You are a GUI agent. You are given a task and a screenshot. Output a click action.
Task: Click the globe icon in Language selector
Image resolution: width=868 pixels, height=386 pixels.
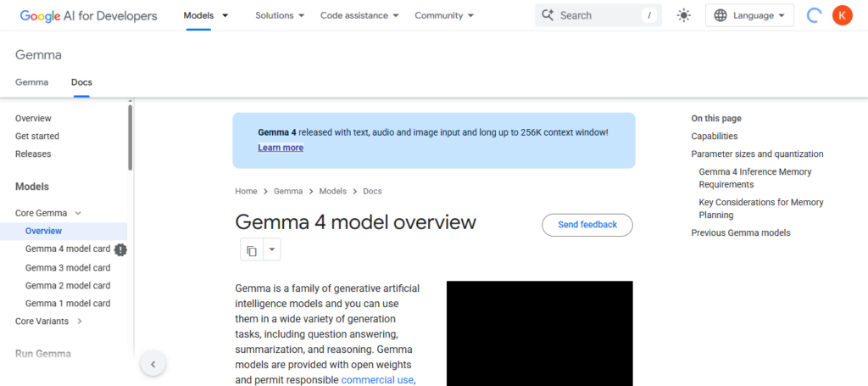point(721,15)
